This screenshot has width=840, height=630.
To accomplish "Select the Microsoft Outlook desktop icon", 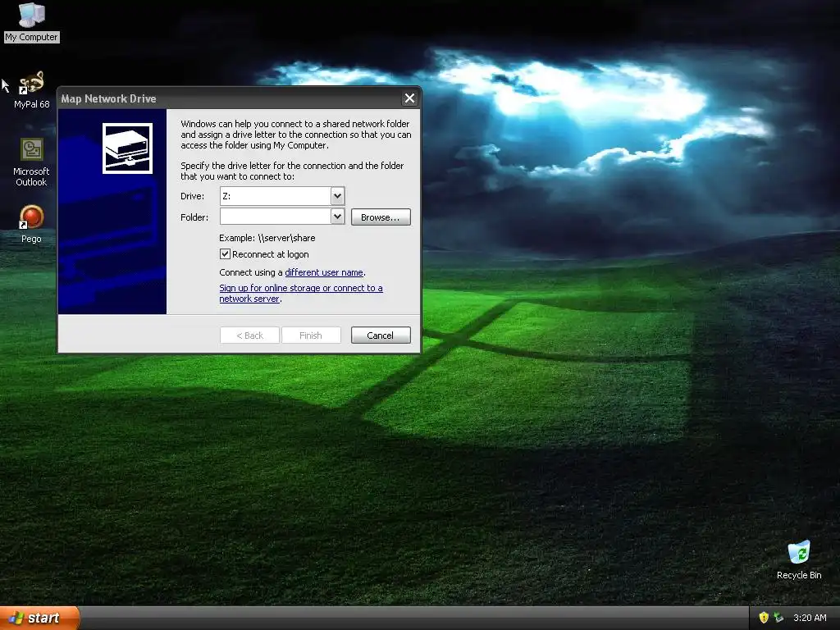I will pos(32,163).
